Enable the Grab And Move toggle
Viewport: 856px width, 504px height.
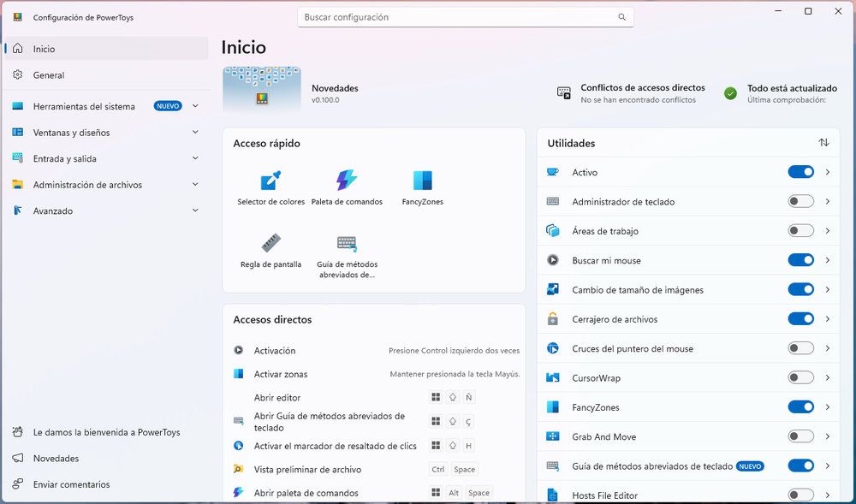click(x=801, y=436)
